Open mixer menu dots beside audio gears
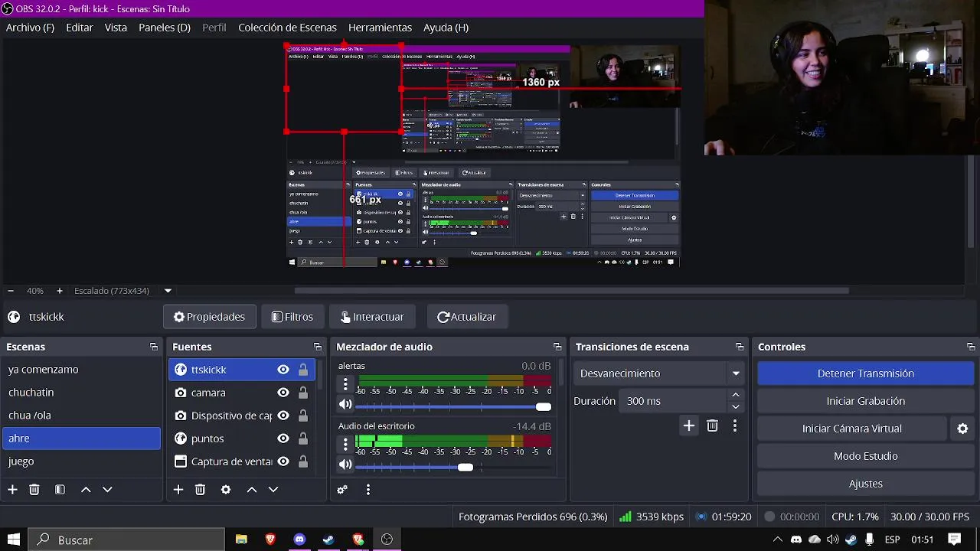The image size is (980, 551). click(368, 490)
